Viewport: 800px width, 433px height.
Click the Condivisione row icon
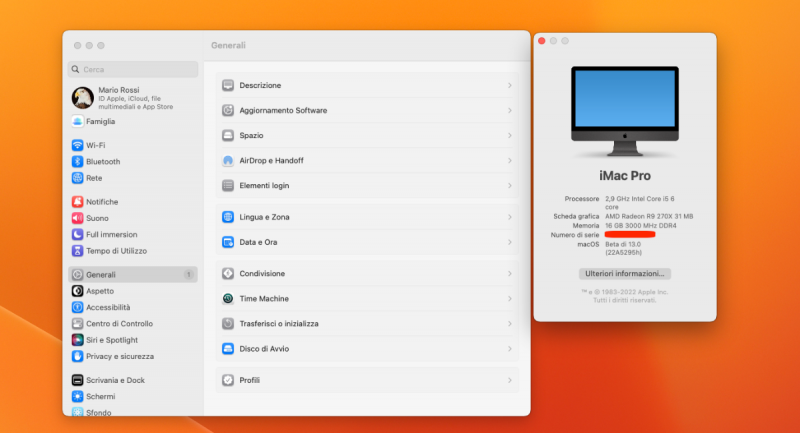tap(228, 274)
